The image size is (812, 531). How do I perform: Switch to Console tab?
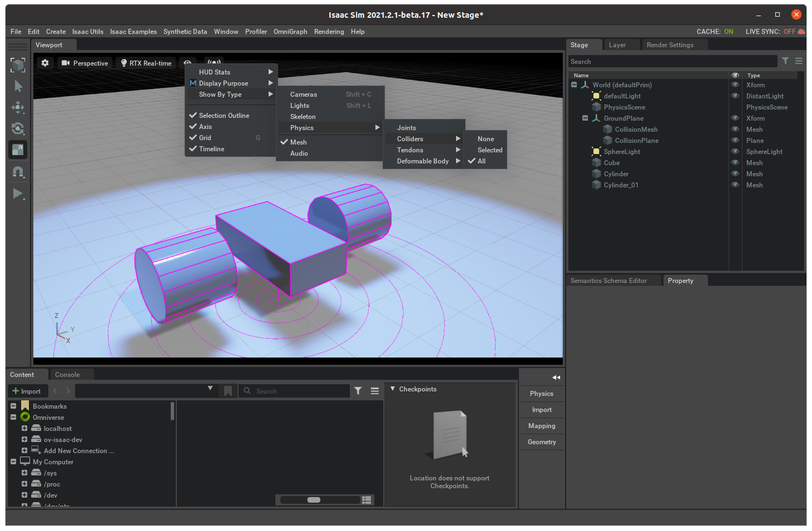click(67, 375)
